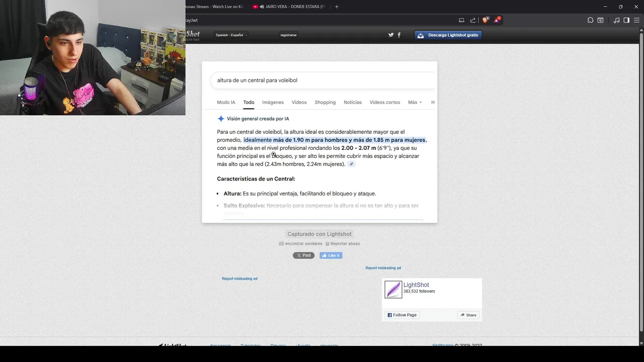Select the 'Noticias' search tab
The image size is (644, 362).
tap(353, 102)
